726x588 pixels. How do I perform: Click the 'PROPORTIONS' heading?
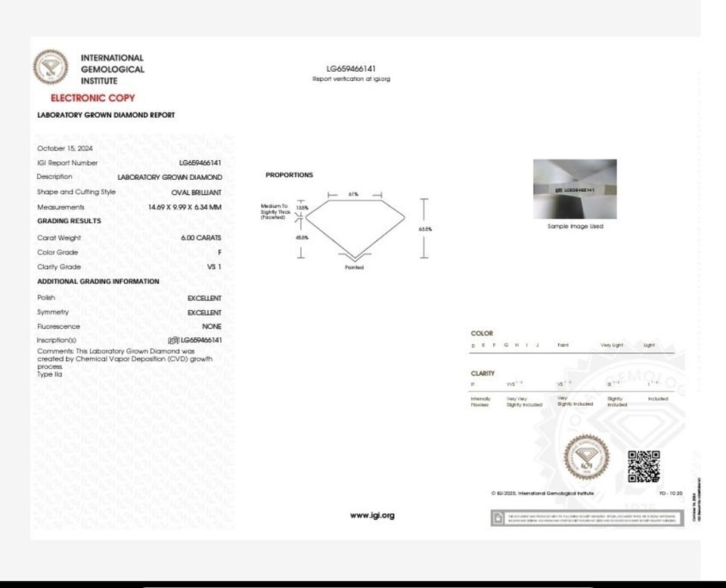coord(289,175)
